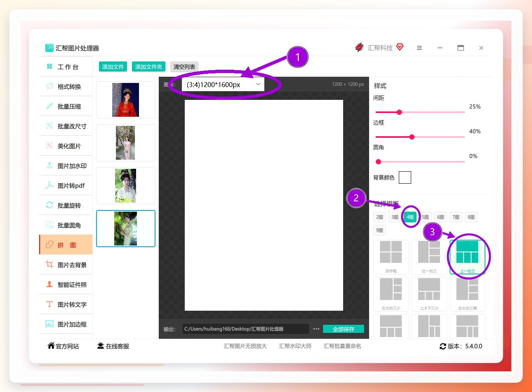Click the 圆角 corner radius slider handle
The image size is (532, 392).
(378, 162)
